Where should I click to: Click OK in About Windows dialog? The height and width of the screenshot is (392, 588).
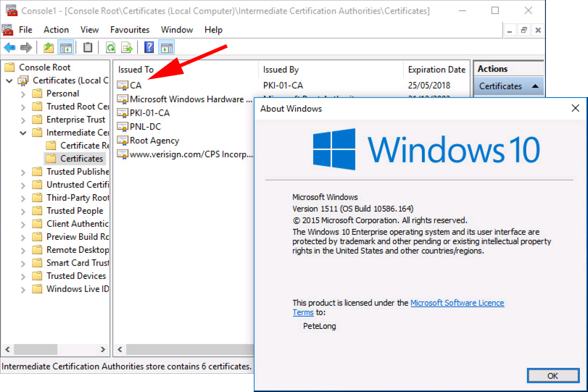click(x=552, y=375)
